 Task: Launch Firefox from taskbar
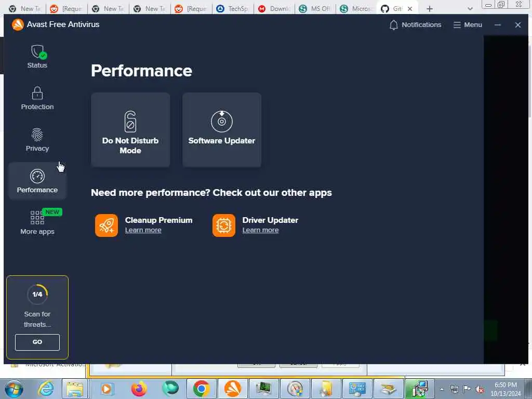pyautogui.click(x=138, y=389)
